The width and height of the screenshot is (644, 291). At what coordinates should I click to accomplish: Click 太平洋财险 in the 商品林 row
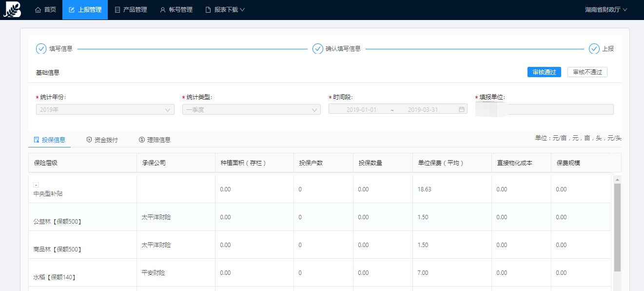pyautogui.click(x=156, y=245)
